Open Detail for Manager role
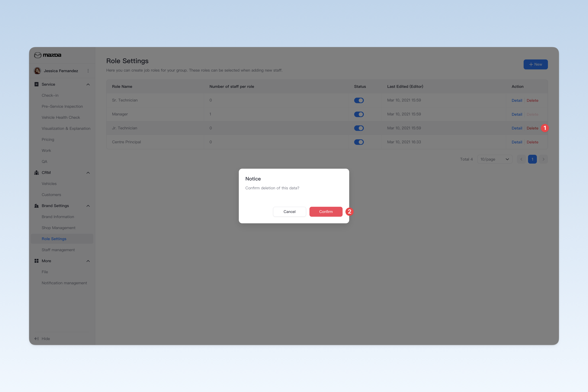This screenshot has height=392, width=588. pyautogui.click(x=517, y=114)
